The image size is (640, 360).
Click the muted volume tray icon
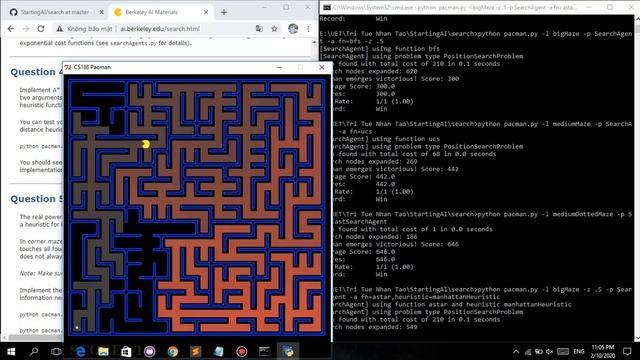pos(550,351)
